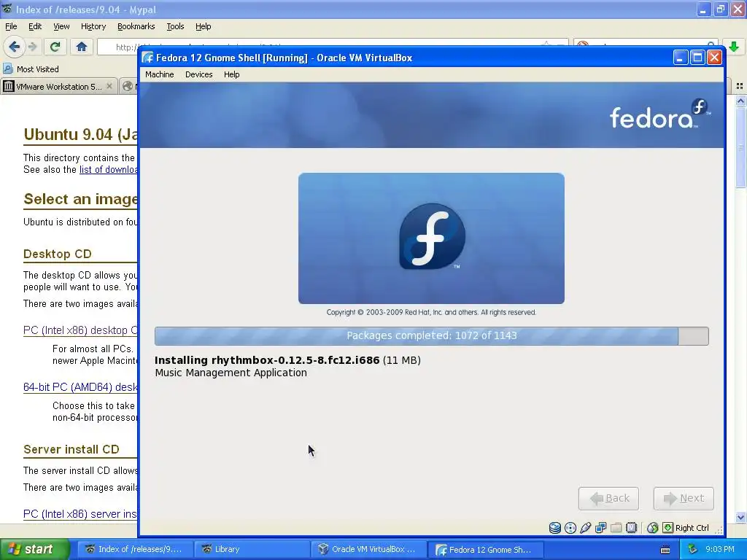Screen dimensions: 747x560
Task: Click the virtualization chip icon in VirtualBox status bar
Action: [x=631, y=528]
